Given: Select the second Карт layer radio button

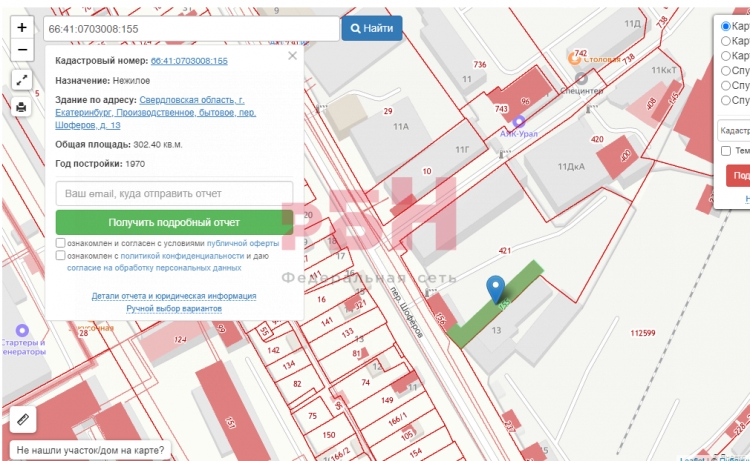Looking at the screenshot, I should [726, 41].
